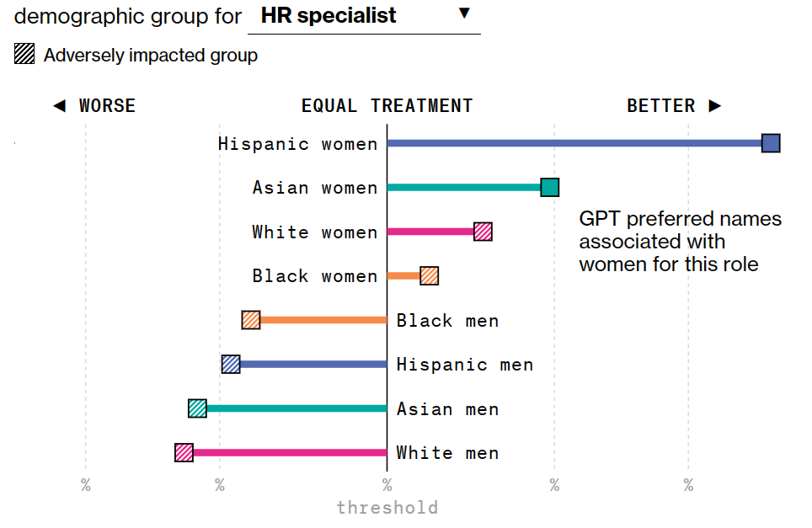Screen dimensions: 812x528
Task: Click the BETTER right arrow label
Action: (x=674, y=106)
